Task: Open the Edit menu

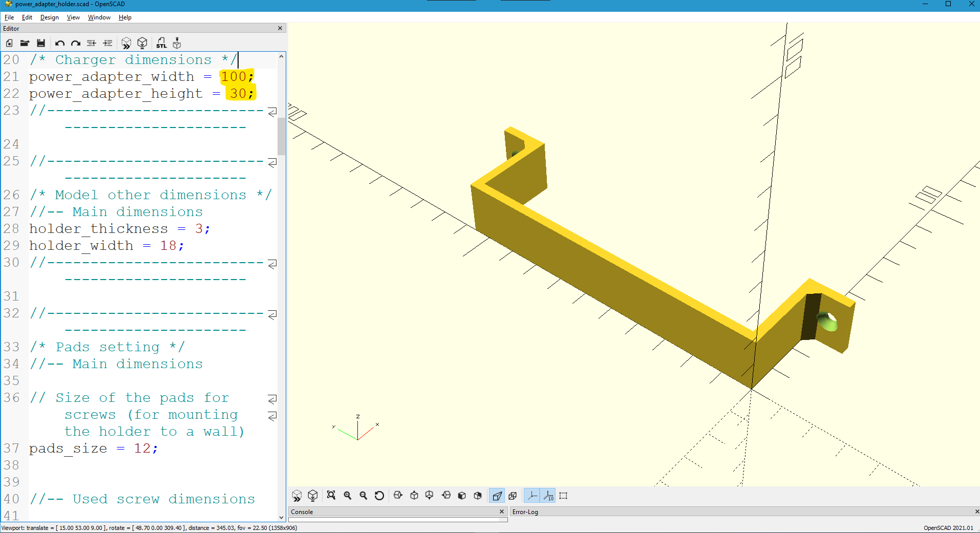Action: click(27, 17)
